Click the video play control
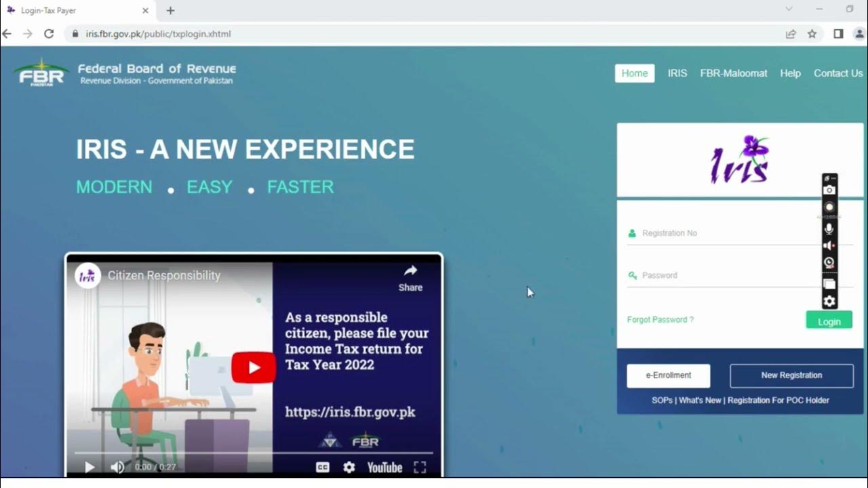The image size is (868, 488). coord(89,467)
